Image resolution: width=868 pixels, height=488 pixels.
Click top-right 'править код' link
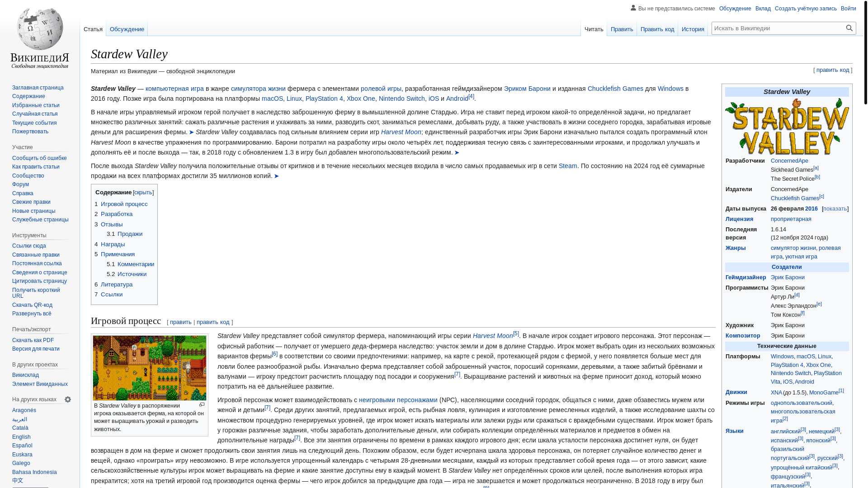click(x=833, y=70)
